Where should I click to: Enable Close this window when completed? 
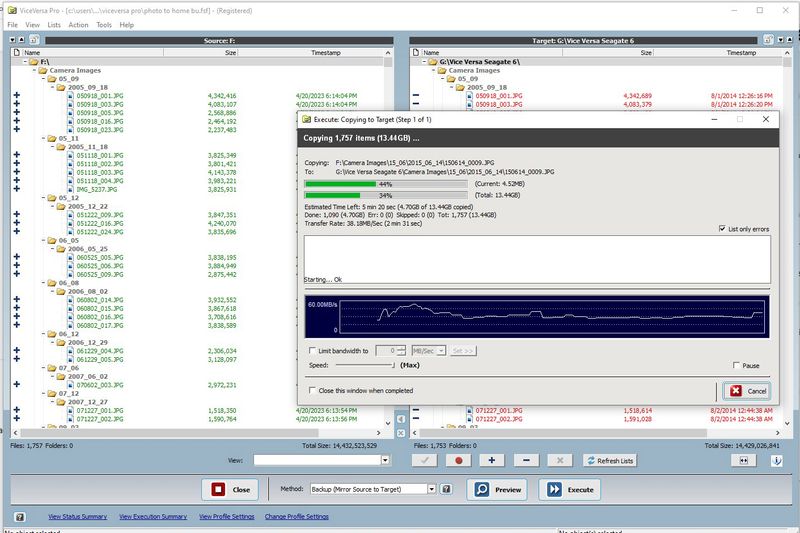(x=312, y=390)
